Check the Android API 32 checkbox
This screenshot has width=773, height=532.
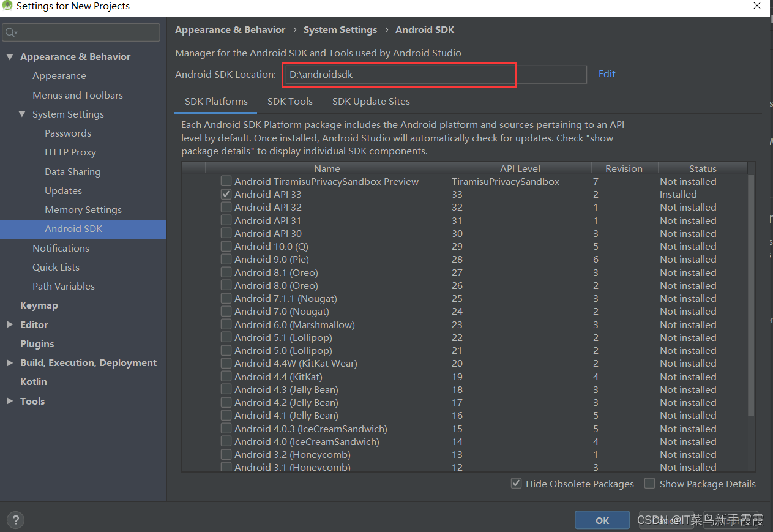[226, 207]
